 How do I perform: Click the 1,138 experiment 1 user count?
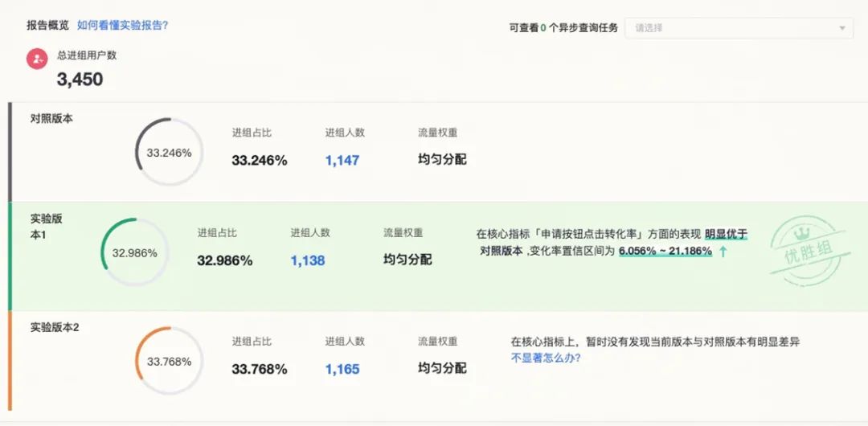click(308, 260)
